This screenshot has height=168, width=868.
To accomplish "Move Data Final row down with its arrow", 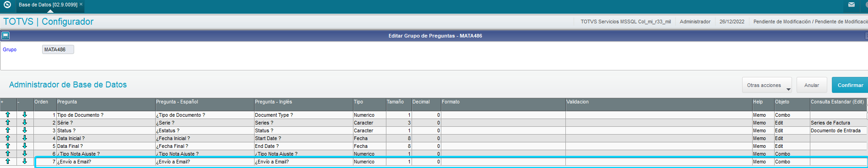I will pos(25,146).
